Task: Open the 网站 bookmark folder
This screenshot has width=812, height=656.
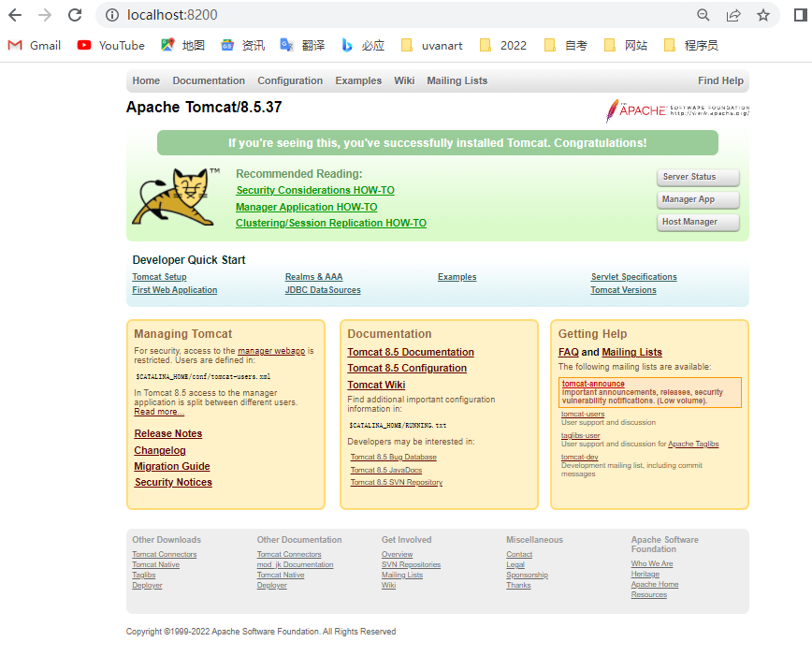Action: (626, 46)
